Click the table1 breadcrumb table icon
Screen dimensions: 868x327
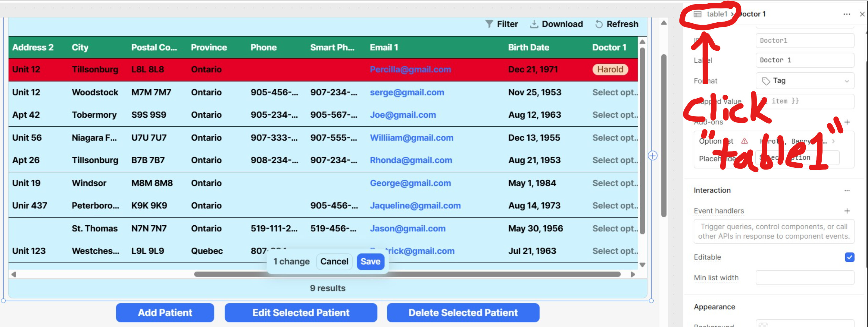pos(698,14)
